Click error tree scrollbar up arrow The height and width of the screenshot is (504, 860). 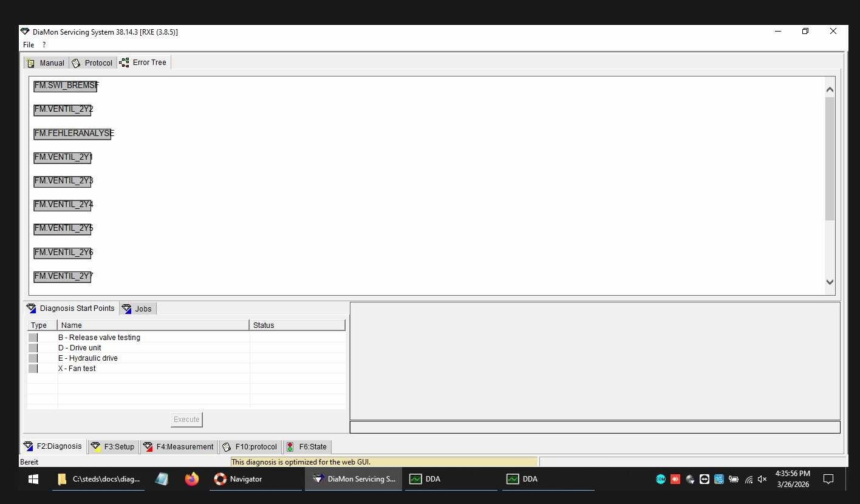[830, 90]
